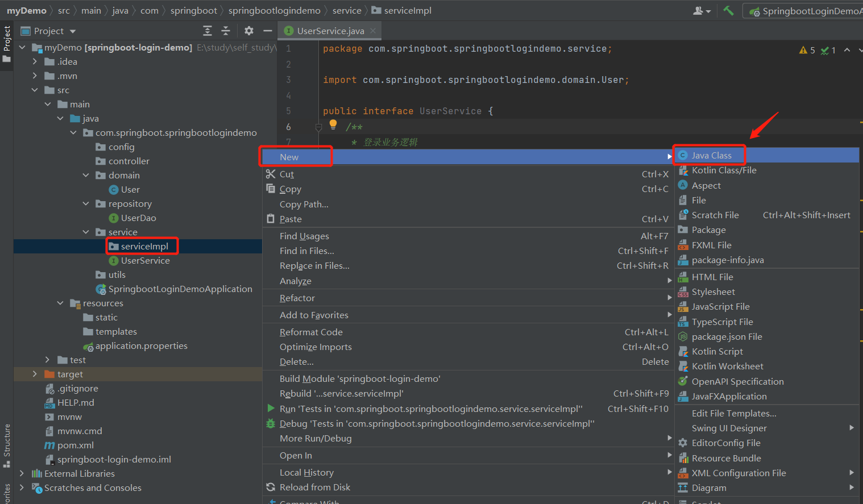The image size is (863, 504).
Task: Switch to UserService.java editor tab
Action: tap(330, 31)
